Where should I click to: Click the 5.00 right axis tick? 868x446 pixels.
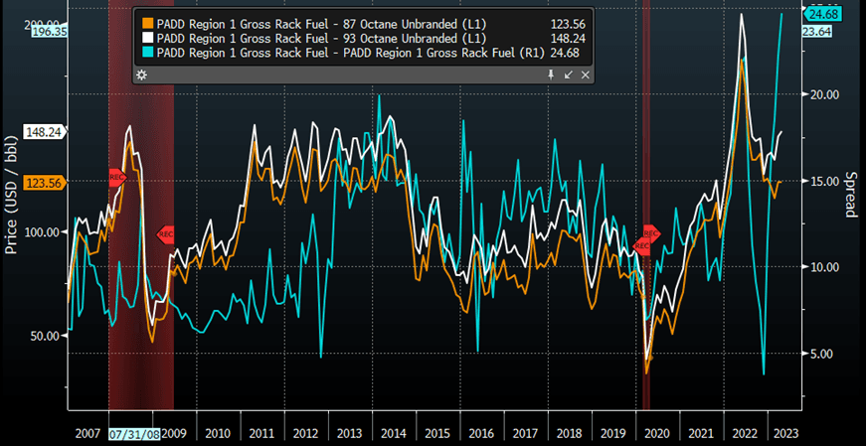[820, 353]
